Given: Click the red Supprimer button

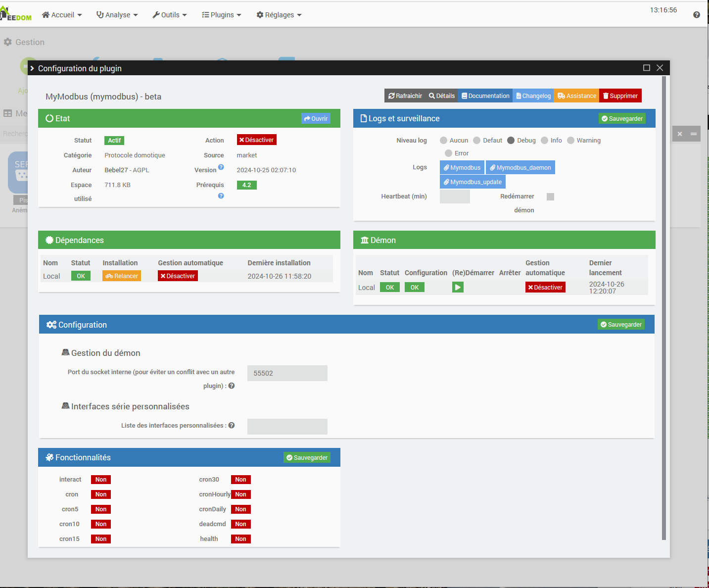Looking at the screenshot, I should point(620,96).
